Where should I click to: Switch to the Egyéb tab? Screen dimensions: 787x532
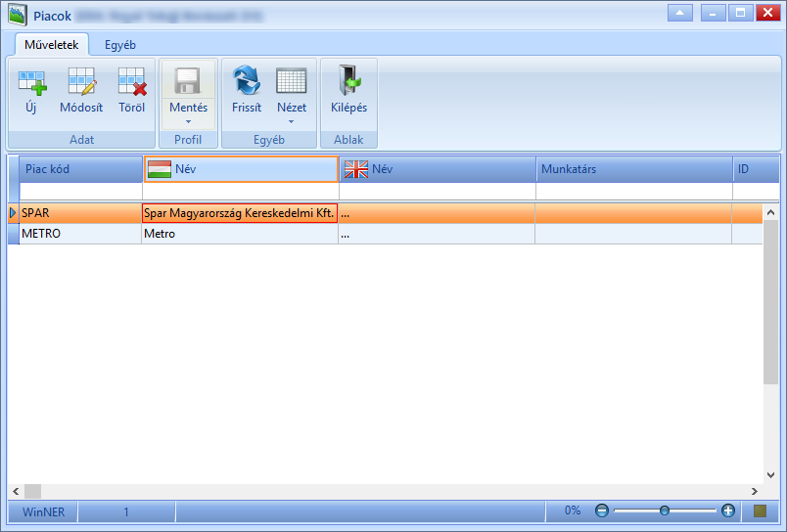coord(120,45)
